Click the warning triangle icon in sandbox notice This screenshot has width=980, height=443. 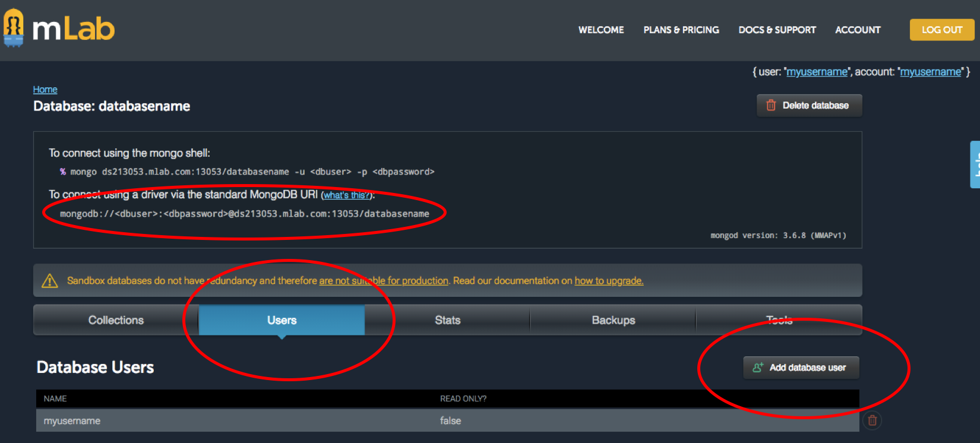50,280
